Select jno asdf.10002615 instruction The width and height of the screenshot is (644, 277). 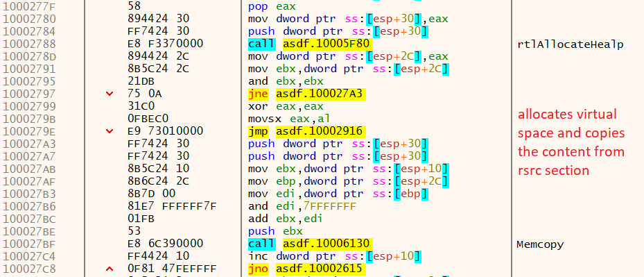tap(307, 269)
